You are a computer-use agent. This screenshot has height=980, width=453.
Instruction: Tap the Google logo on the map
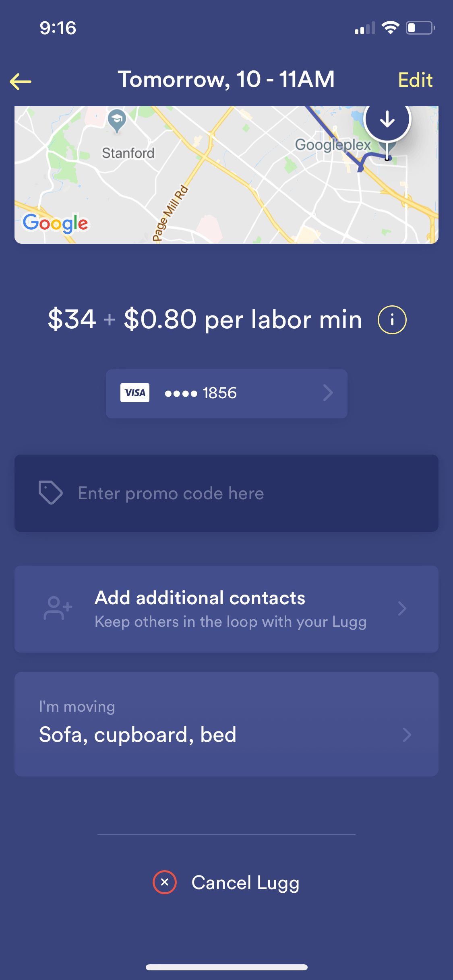55,223
